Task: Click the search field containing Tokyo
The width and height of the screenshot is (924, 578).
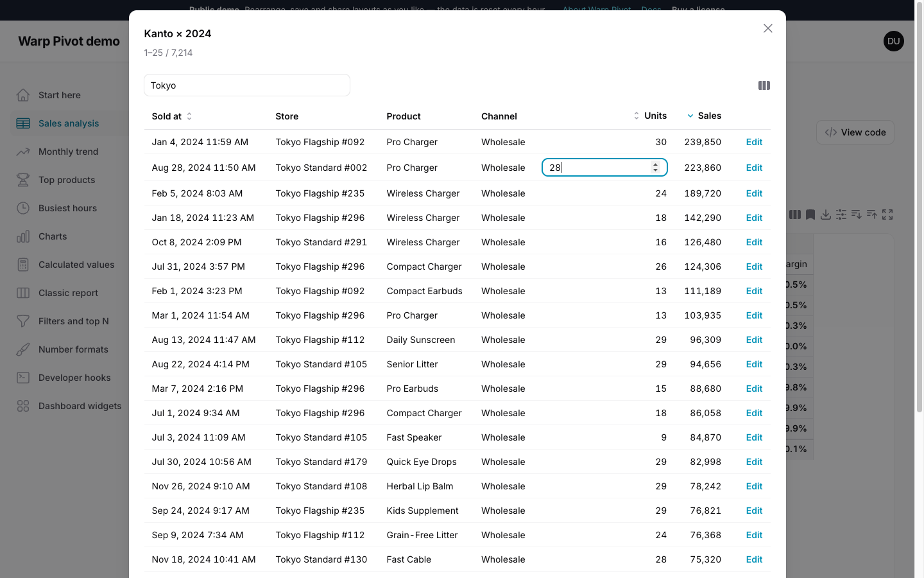Action: pos(247,85)
